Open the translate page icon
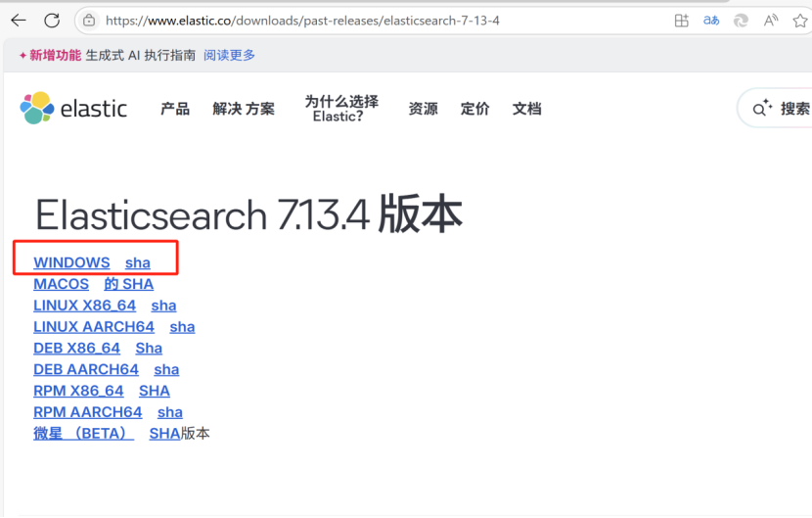The width and height of the screenshot is (812, 518). tap(711, 21)
